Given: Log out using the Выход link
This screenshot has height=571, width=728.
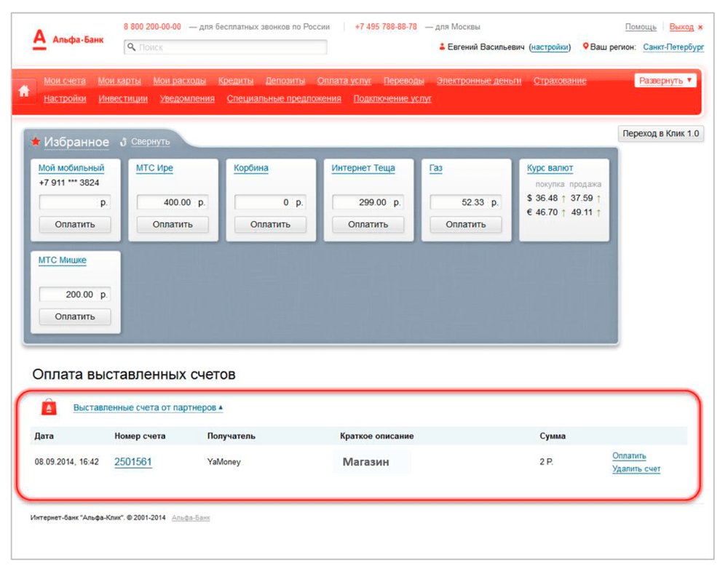Looking at the screenshot, I should [681, 27].
